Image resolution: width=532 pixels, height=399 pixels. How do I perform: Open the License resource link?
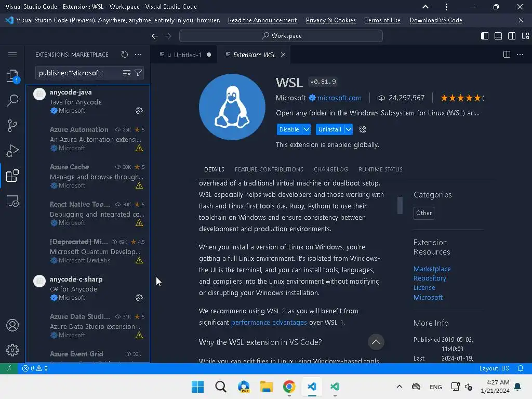[424, 288]
